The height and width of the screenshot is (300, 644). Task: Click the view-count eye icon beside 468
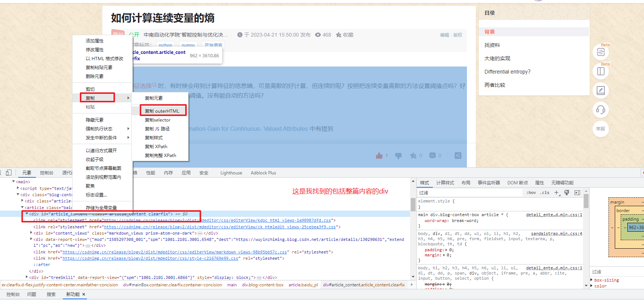pyautogui.click(x=318, y=35)
